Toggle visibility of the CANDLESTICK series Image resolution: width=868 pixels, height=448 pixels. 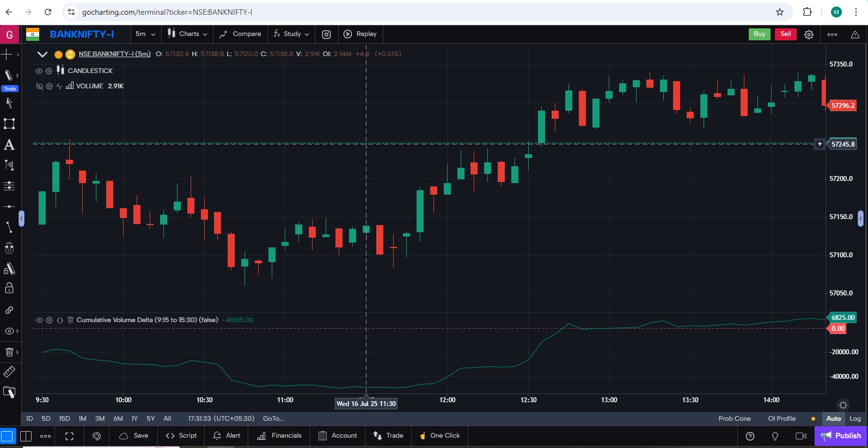tap(39, 71)
